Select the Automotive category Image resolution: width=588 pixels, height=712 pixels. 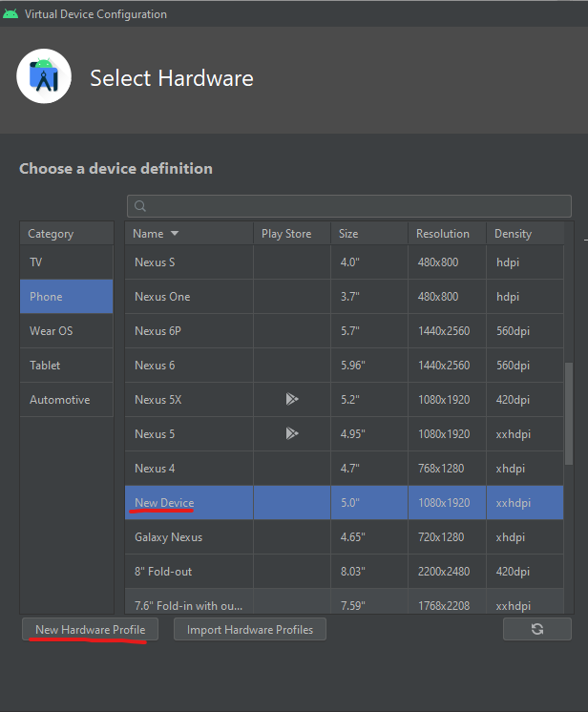(67, 400)
